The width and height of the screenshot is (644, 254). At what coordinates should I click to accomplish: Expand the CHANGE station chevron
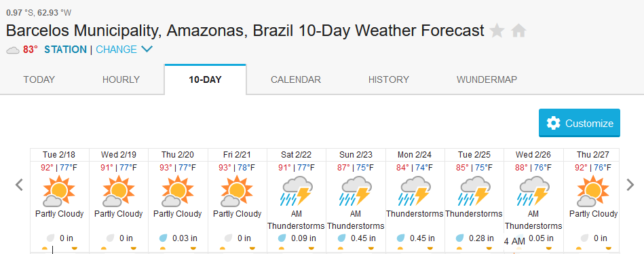[x=147, y=50]
